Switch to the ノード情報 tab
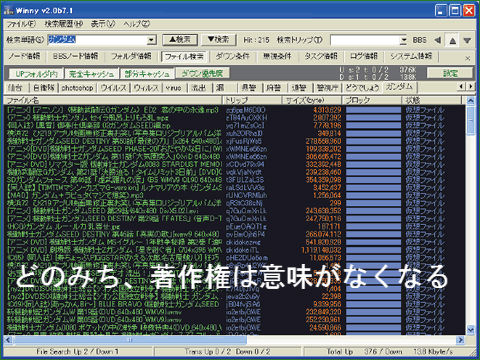 24,56
